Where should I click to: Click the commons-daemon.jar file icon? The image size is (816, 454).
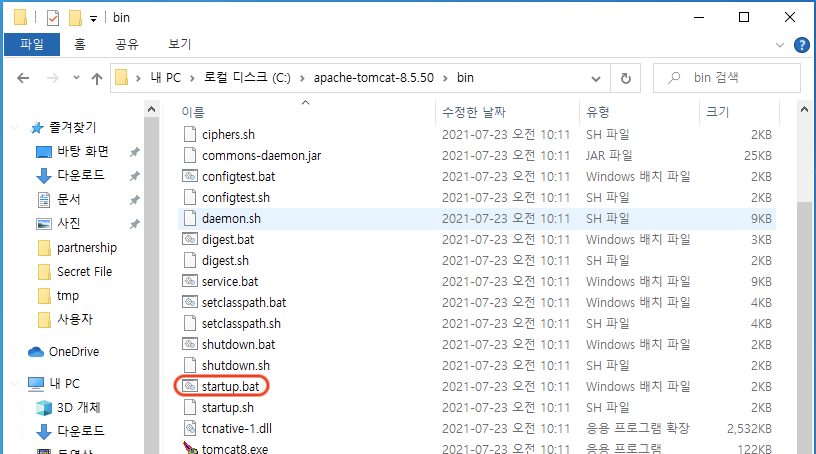[190, 155]
